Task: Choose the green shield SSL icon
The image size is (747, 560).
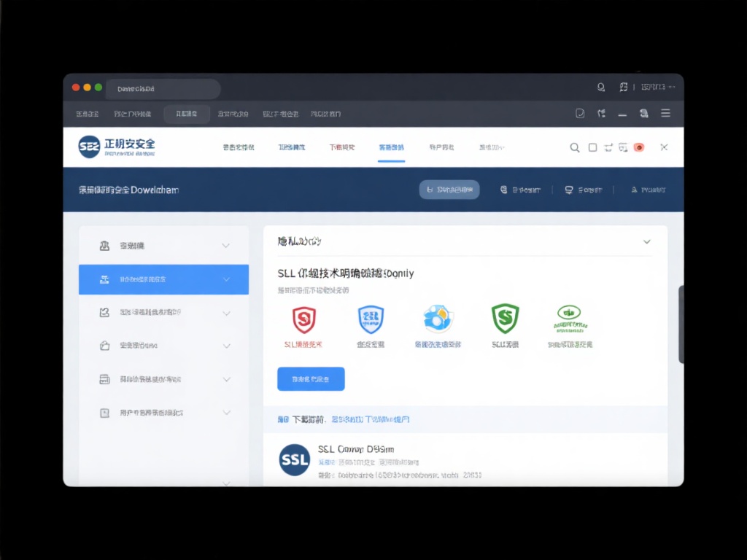Action: click(x=505, y=319)
